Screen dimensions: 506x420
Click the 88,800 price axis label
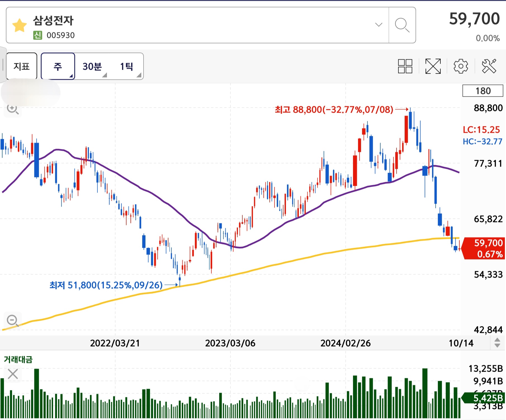pos(488,108)
